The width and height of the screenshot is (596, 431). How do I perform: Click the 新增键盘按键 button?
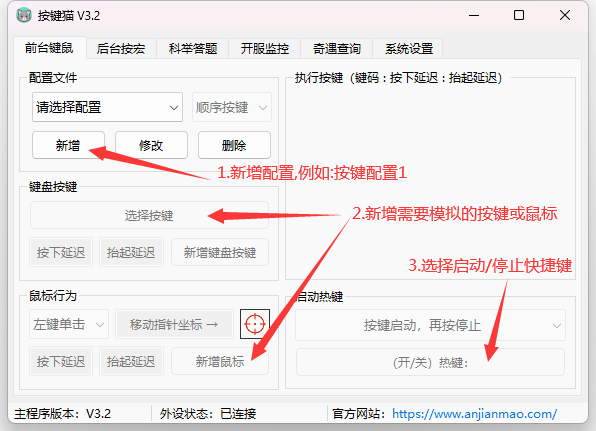point(220,252)
